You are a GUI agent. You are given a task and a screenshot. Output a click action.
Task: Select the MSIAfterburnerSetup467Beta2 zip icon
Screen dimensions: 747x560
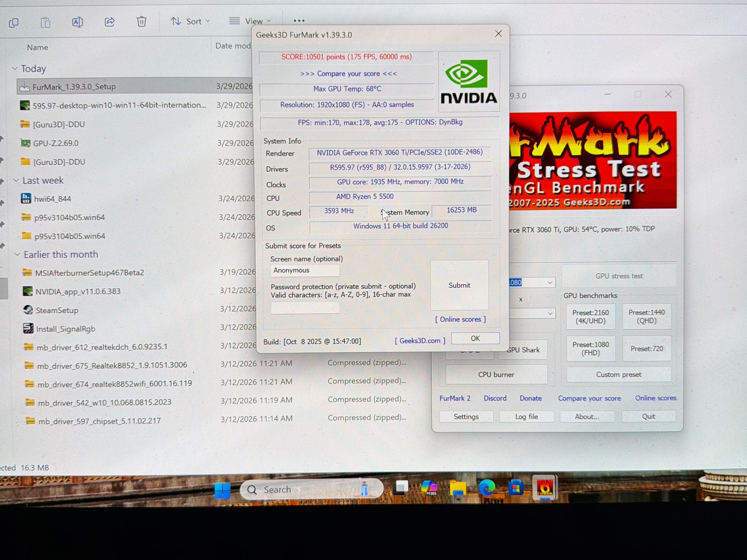click(27, 272)
